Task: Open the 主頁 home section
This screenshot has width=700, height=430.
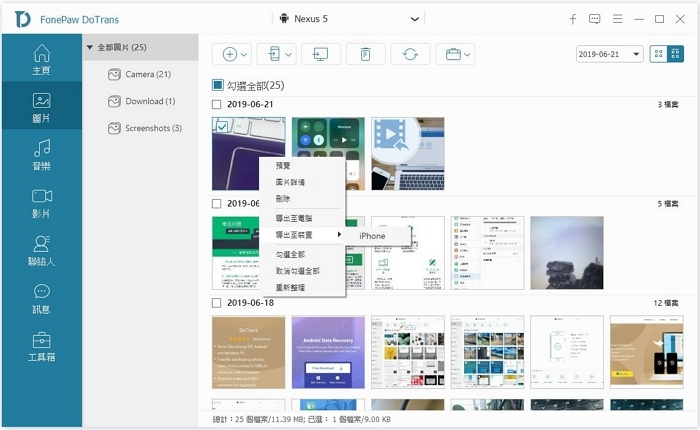Action: (x=42, y=59)
